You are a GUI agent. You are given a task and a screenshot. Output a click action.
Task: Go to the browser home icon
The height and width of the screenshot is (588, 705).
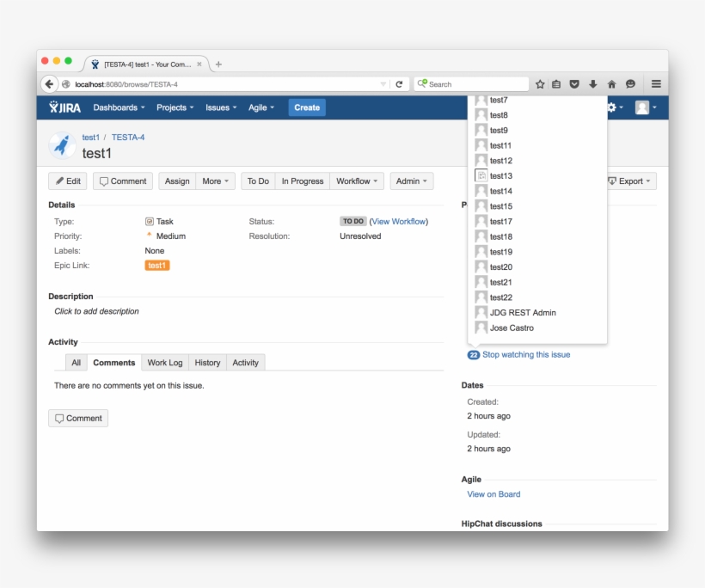click(x=611, y=84)
